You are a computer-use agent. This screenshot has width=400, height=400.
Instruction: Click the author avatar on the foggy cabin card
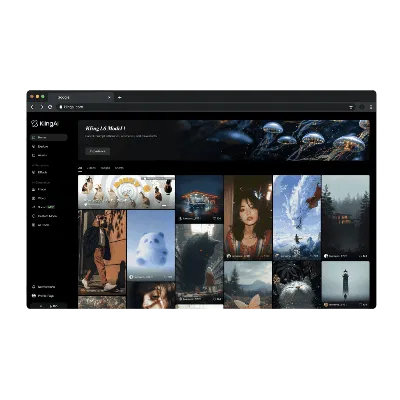click(326, 256)
